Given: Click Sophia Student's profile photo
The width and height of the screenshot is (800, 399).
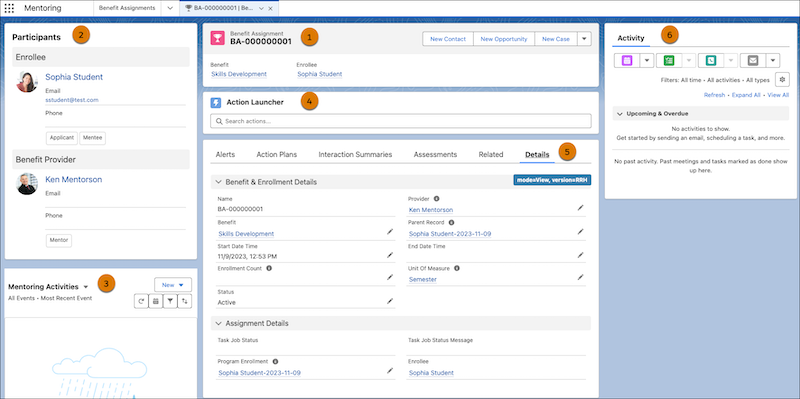Looking at the screenshot, I should [27, 82].
